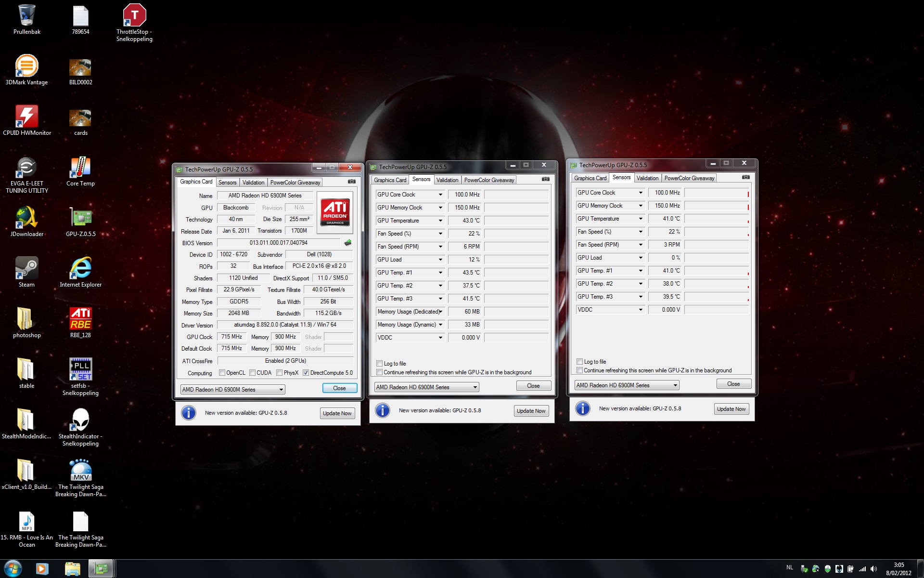The image size is (924, 578).
Task: Open CPUID HWMonitor desktop shortcut
Action: click(x=26, y=117)
